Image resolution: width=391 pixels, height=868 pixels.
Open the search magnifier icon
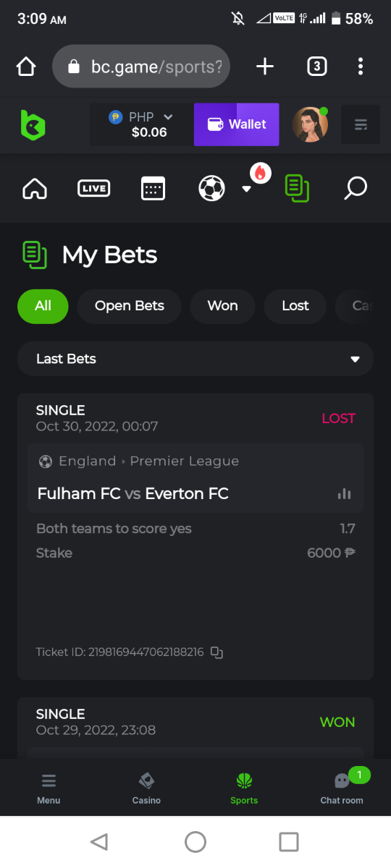(356, 189)
